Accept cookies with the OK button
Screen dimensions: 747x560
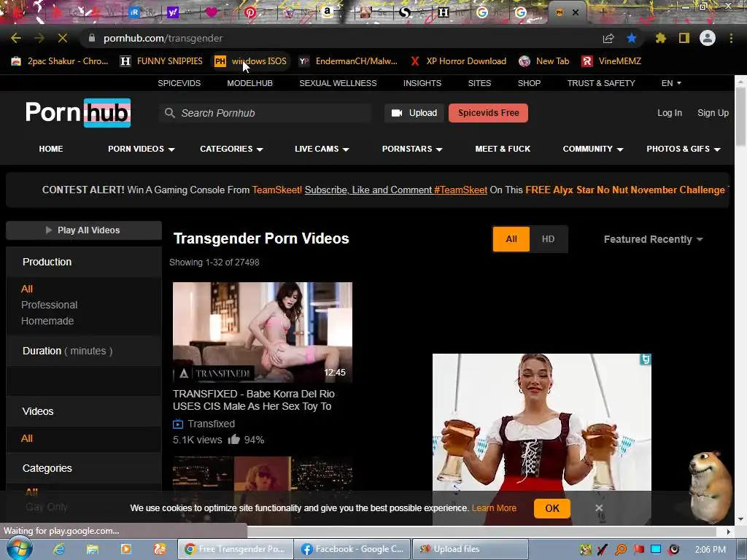tap(552, 508)
